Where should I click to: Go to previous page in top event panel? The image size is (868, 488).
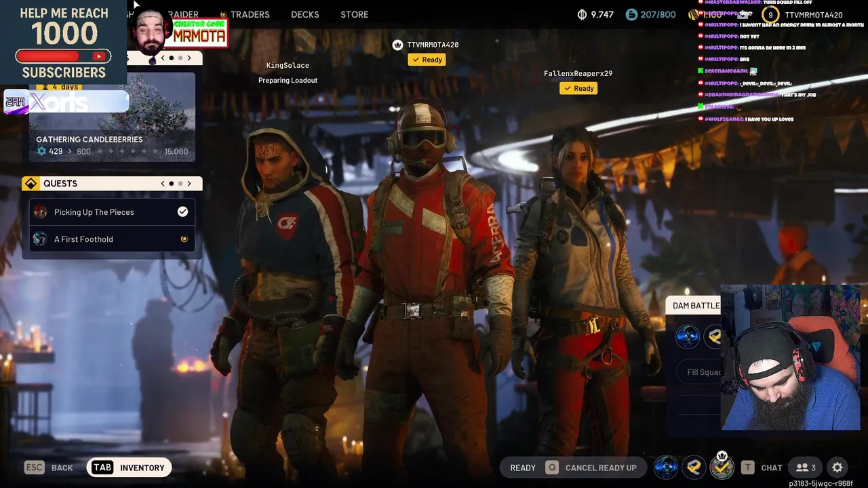pyautogui.click(x=163, y=58)
